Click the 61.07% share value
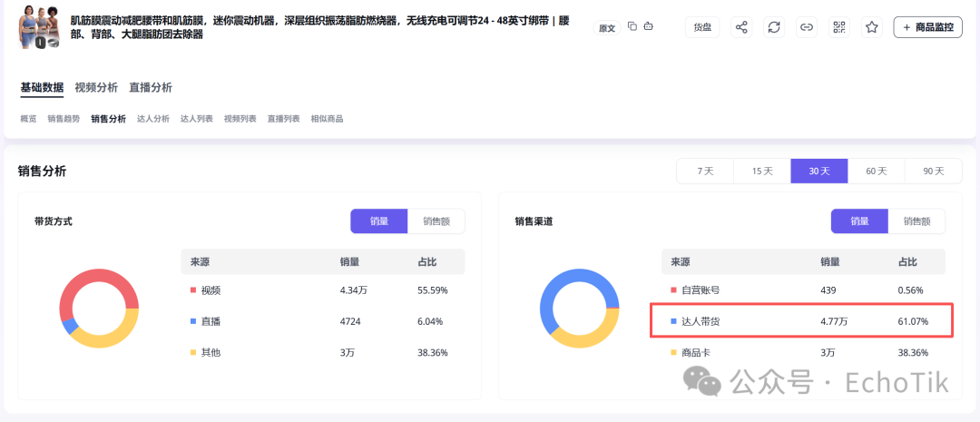 coord(913,321)
